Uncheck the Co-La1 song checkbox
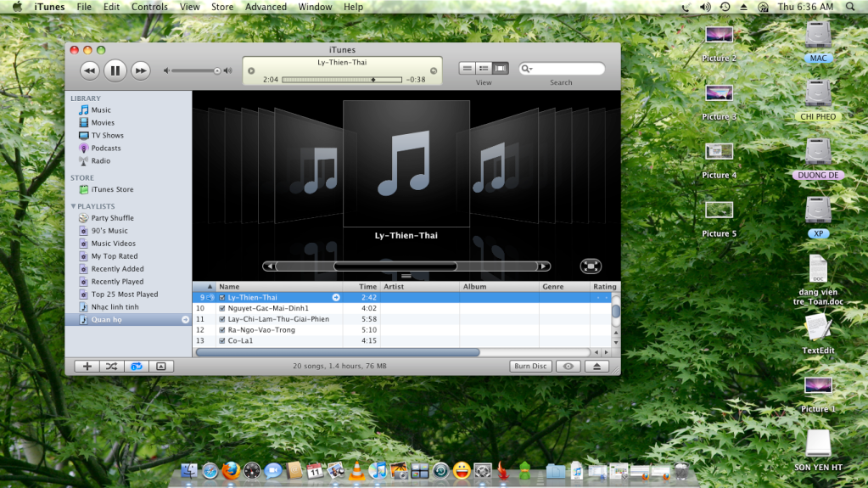Viewport: 868px width, 488px height. point(222,340)
